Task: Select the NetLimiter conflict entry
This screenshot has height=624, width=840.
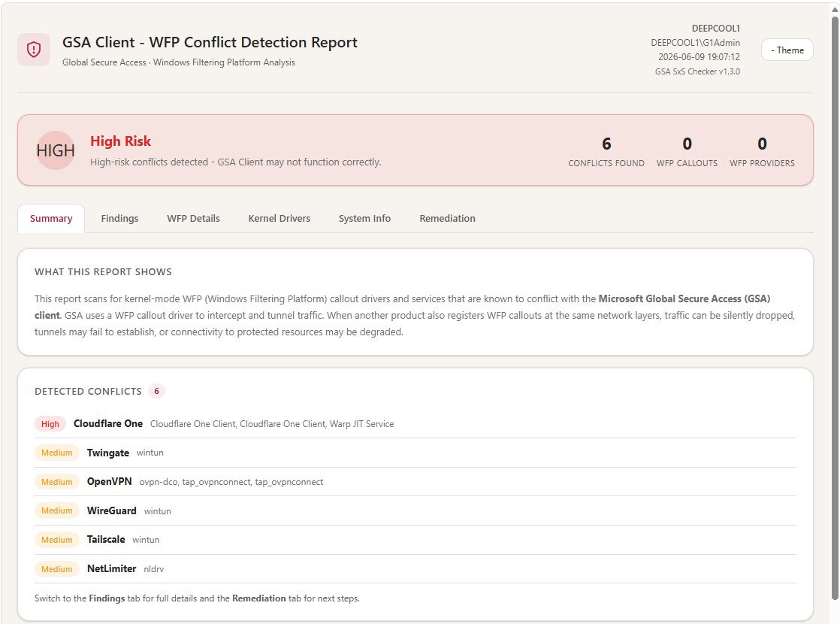Action: click(415, 569)
